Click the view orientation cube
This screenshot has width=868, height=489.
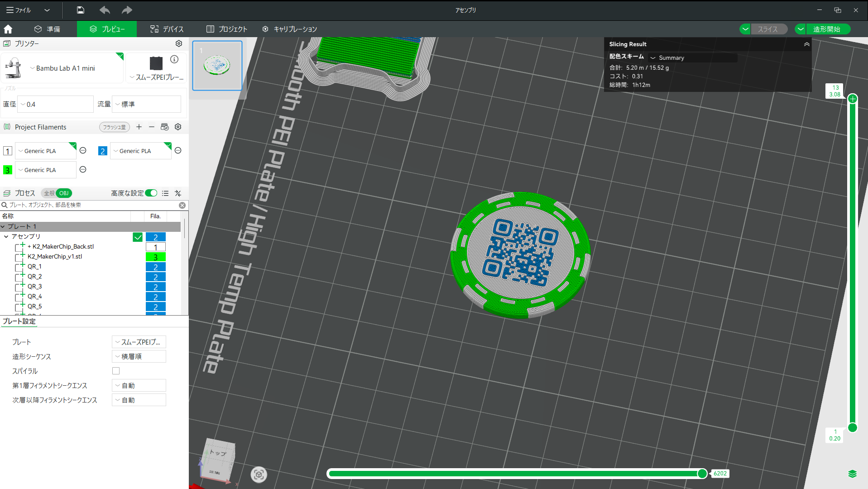(x=218, y=461)
